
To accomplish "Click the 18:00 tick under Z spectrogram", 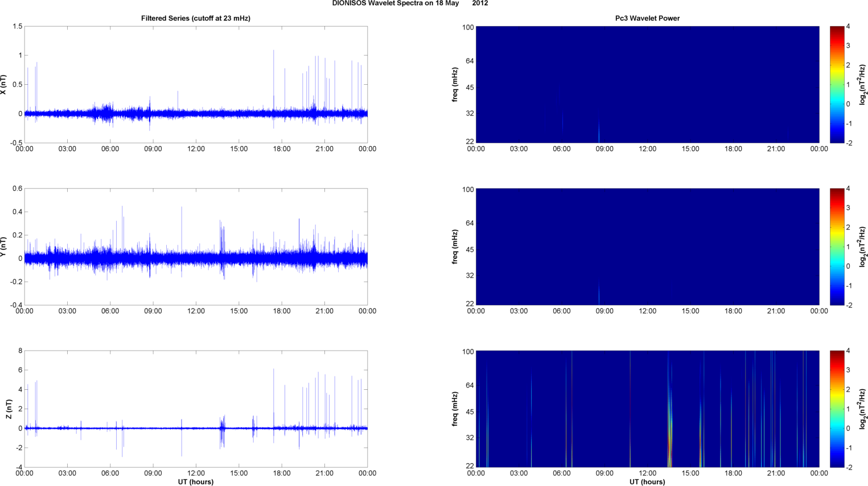I will [x=733, y=473].
